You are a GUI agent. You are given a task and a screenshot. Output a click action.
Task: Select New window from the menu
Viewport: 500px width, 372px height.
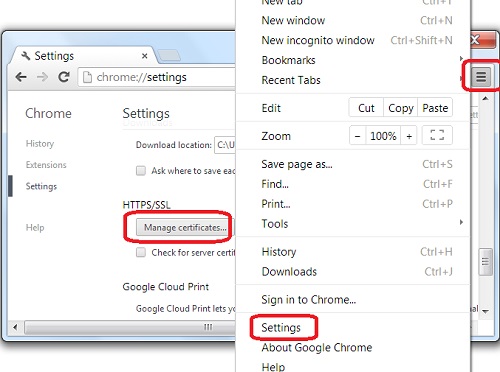pyautogui.click(x=353, y=20)
